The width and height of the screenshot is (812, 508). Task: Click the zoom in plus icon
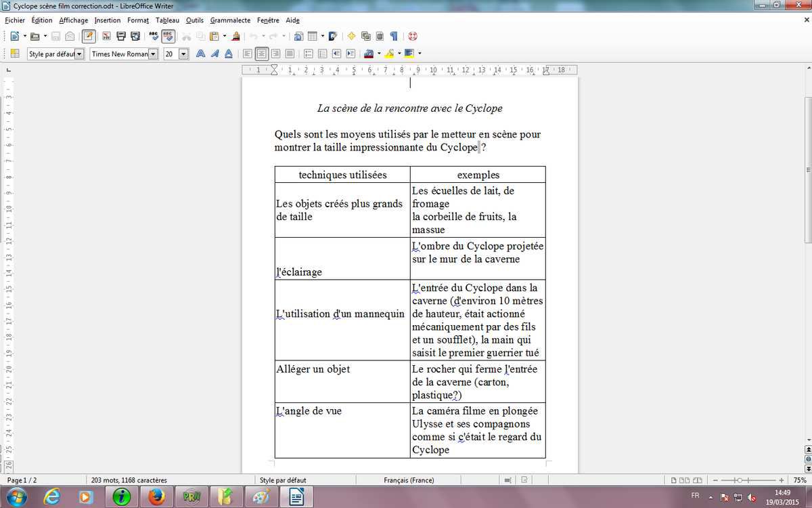click(782, 480)
